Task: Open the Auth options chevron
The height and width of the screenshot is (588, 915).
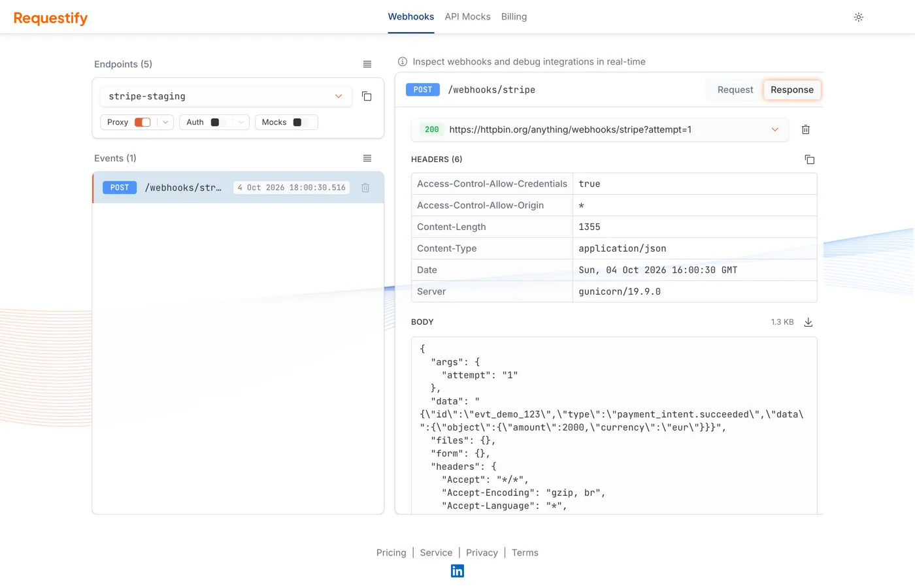Action: pyautogui.click(x=241, y=122)
